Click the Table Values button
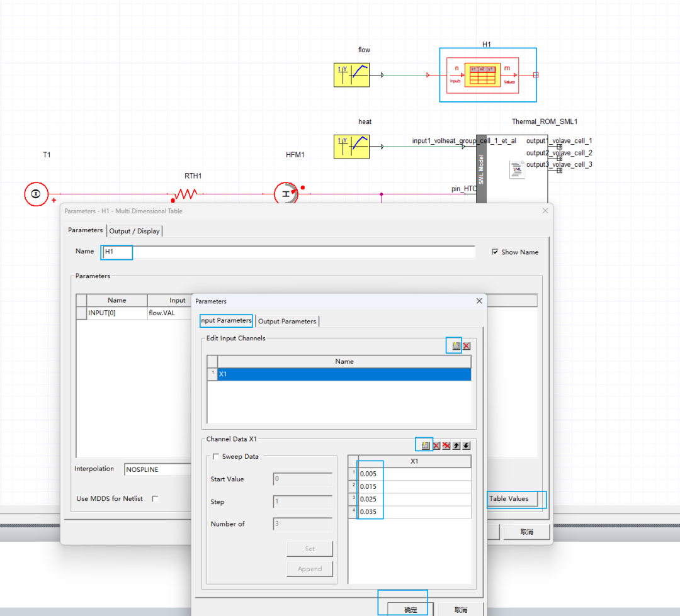Image resolution: width=680 pixels, height=616 pixels. [509, 499]
